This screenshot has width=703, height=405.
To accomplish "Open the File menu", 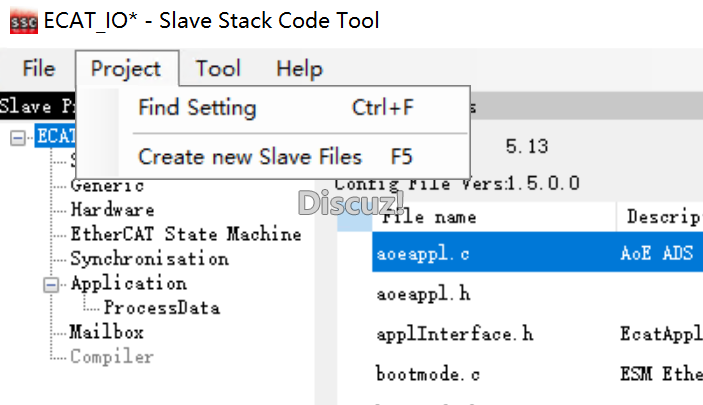I will click(38, 69).
